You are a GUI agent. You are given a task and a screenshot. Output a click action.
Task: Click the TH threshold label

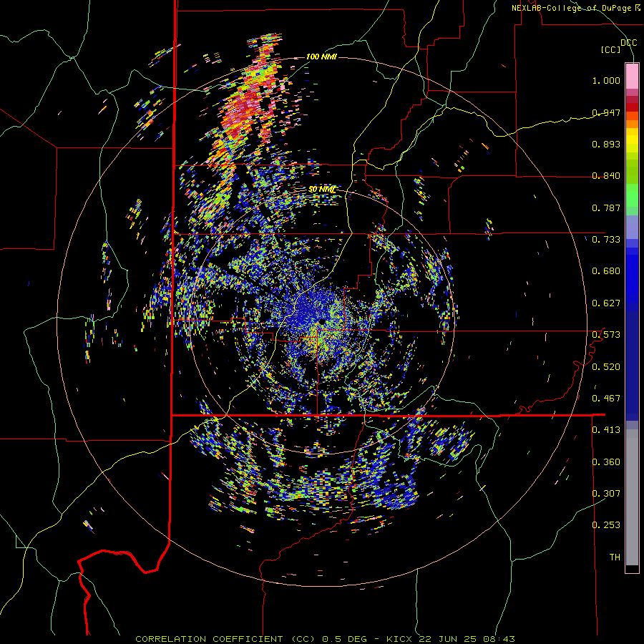click(x=615, y=557)
